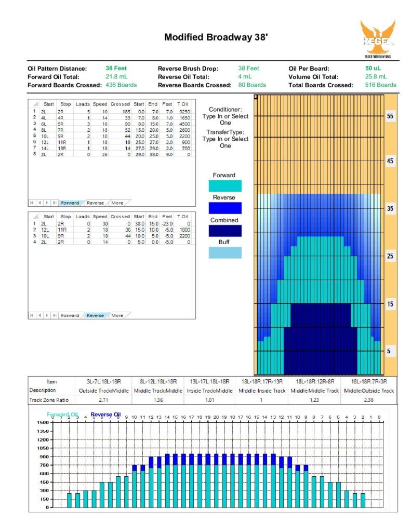Click the Reverse blue legend swatch
The width and height of the screenshot is (411, 532).
point(225,208)
